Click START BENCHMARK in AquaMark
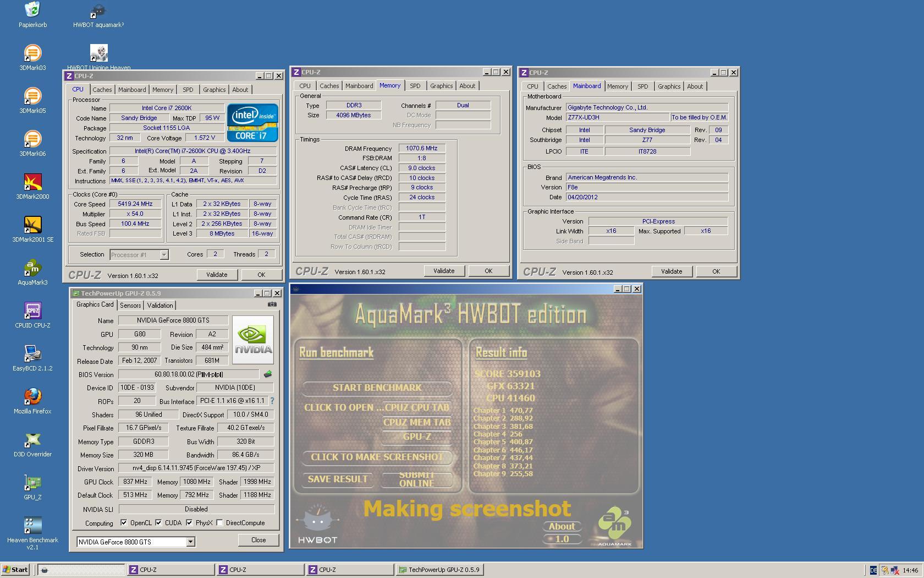Viewport: 924px width, 578px height. (377, 388)
